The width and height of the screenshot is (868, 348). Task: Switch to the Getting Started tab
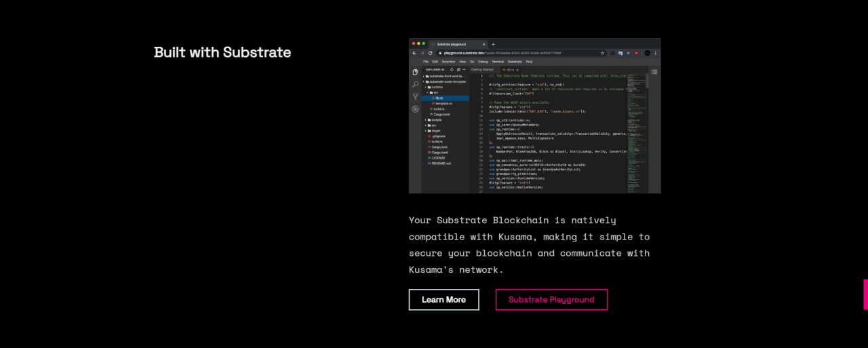[482, 69]
